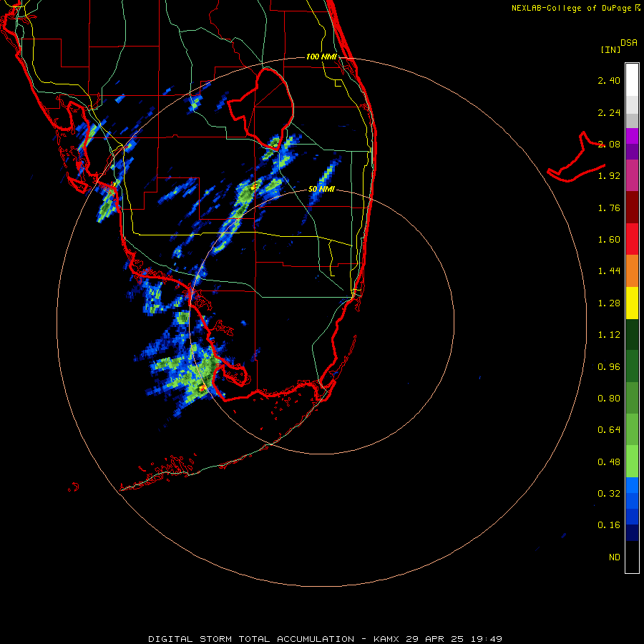Click the DSA product label
Image resolution: width=644 pixels, height=644 pixels.
pyautogui.click(x=629, y=43)
